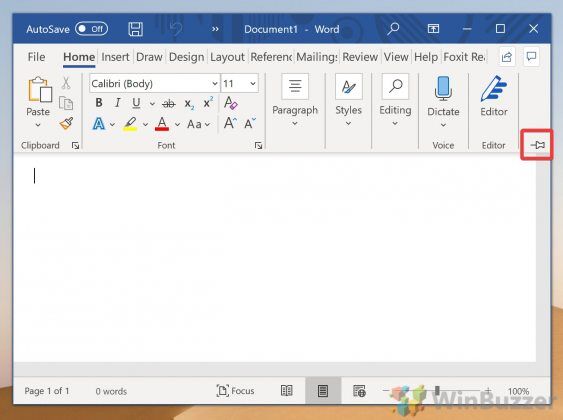
Task: Open Change Case Aa dropdown
Action: point(198,125)
